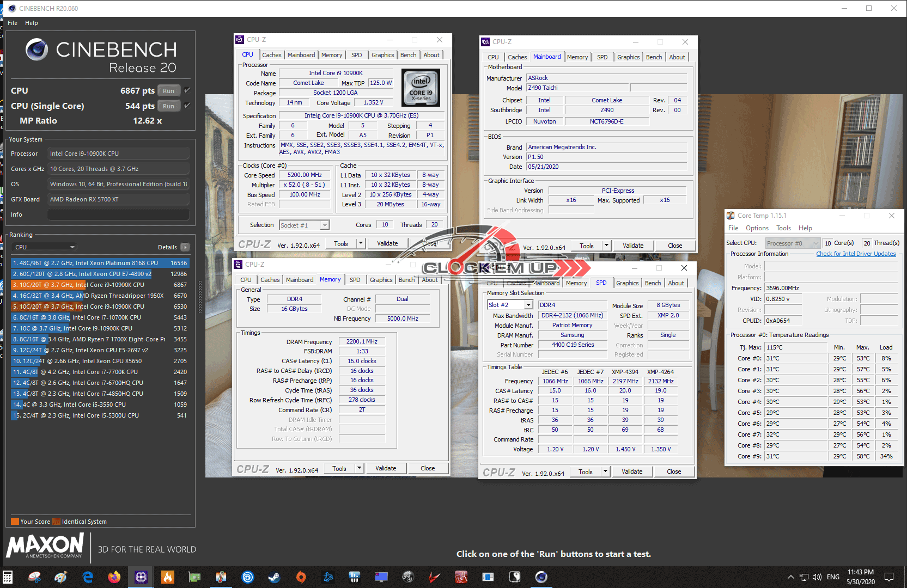Expand the Ranking Details arrow toggle
This screenshot has width=907, height=588.
pos(185,247)
